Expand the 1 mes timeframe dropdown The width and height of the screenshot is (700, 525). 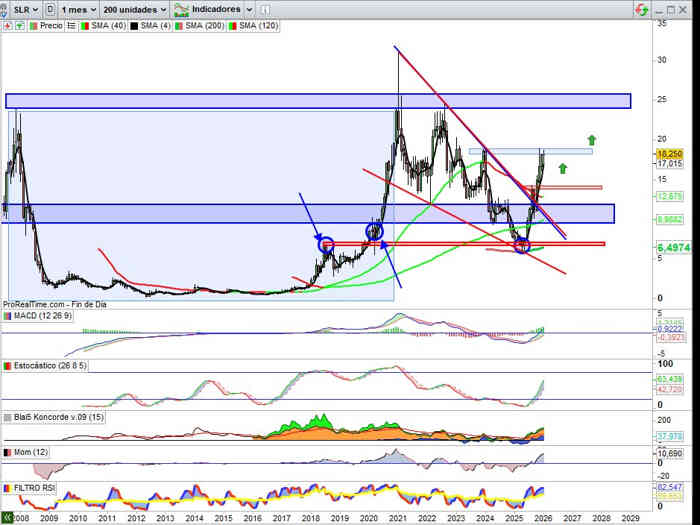[x=79, y=9]
